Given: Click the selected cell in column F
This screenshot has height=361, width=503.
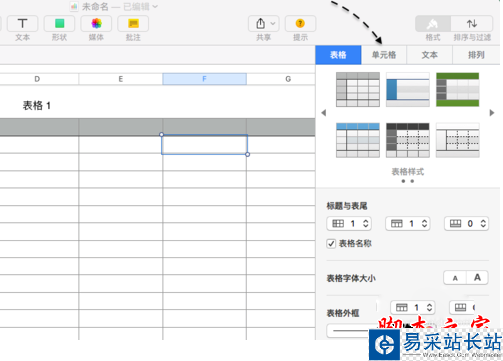Looking at the screenshot, I should 204,144.
